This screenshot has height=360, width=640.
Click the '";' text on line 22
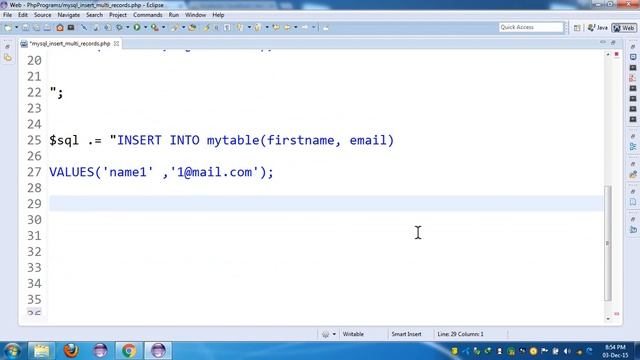[x=56, y=93]
